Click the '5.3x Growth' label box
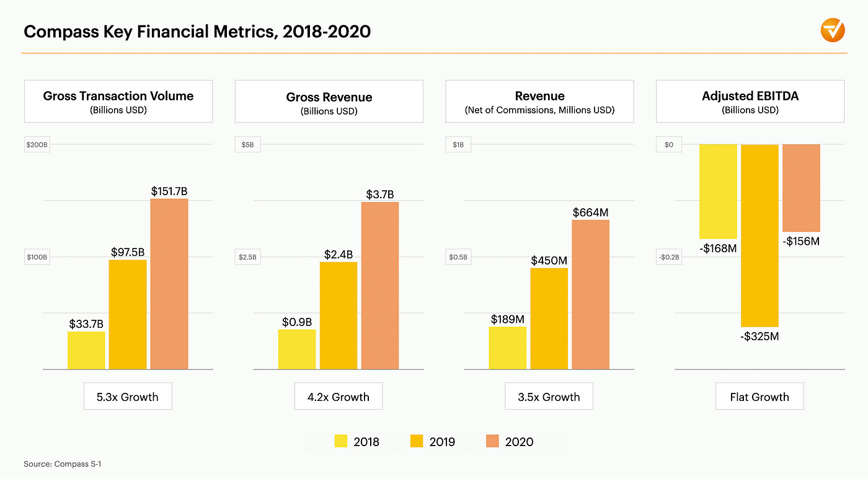868x479 pixels. (x=128, y=397)
